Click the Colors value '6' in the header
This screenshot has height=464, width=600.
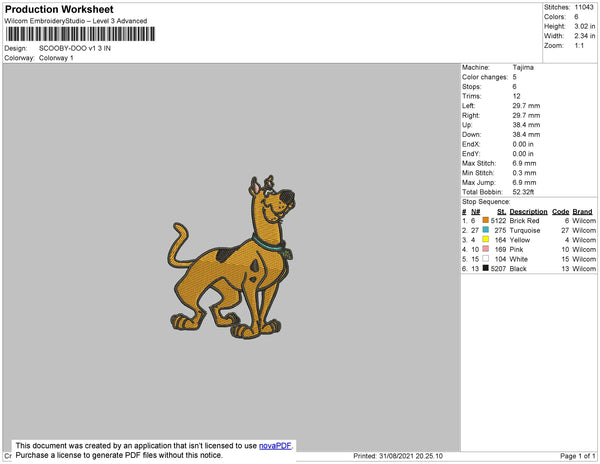(x=576, y=17)
